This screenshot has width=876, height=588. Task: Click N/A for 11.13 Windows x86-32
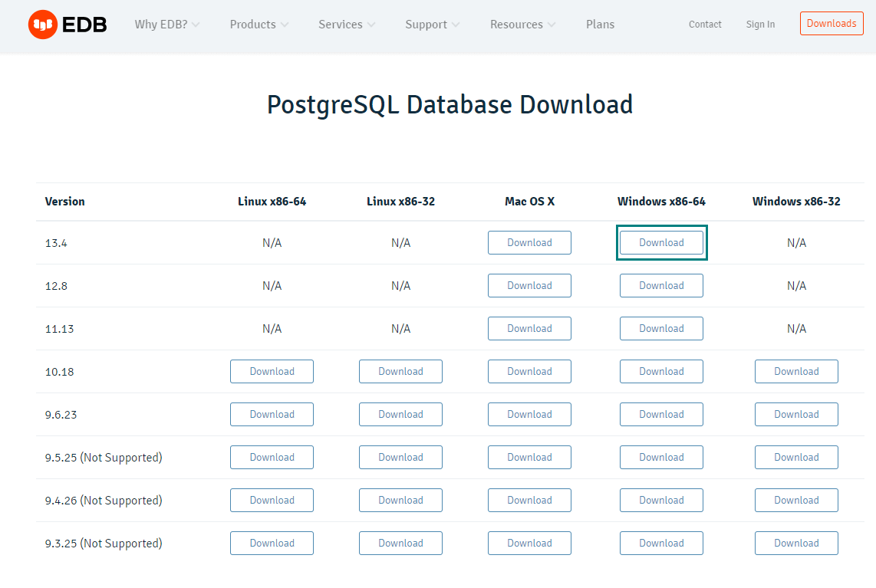pos(797,329)
